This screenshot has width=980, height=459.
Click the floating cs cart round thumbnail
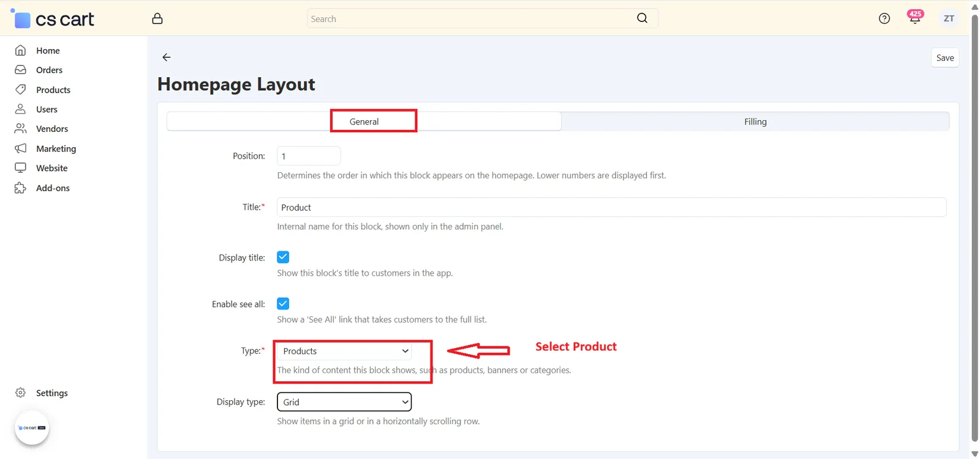coord(32,428)
